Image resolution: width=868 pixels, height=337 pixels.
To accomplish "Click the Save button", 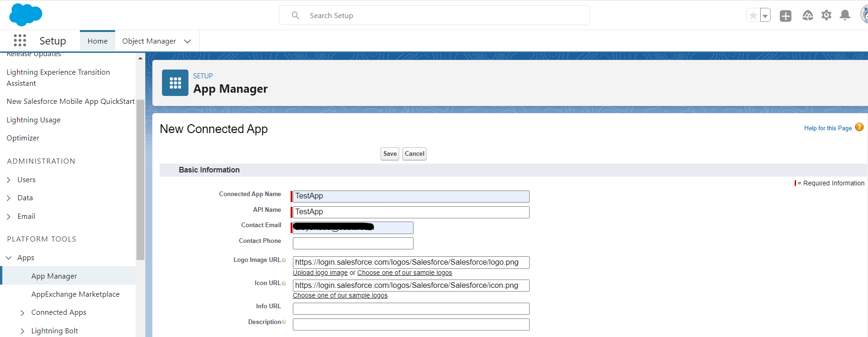I will 389,154.
